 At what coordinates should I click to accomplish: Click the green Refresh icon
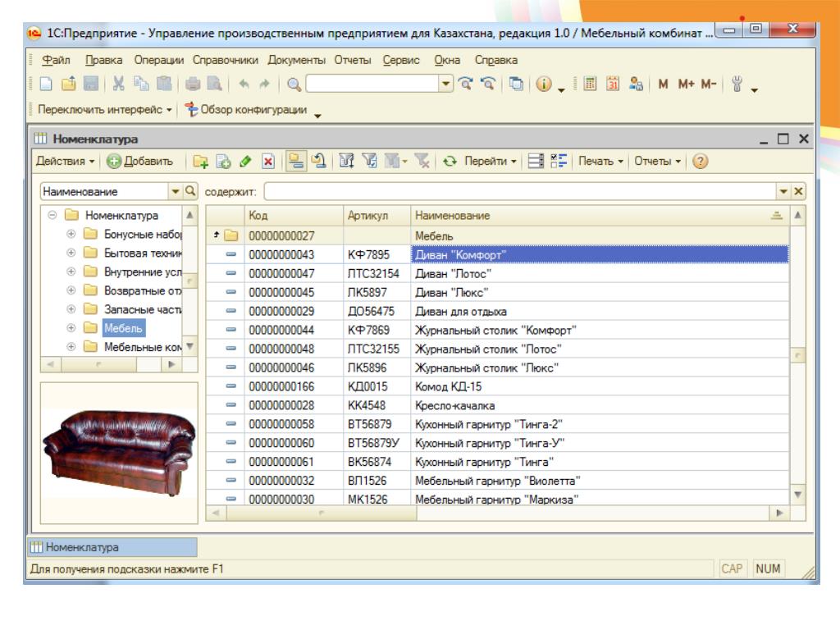pyautogui.click(x=450, y=162)
